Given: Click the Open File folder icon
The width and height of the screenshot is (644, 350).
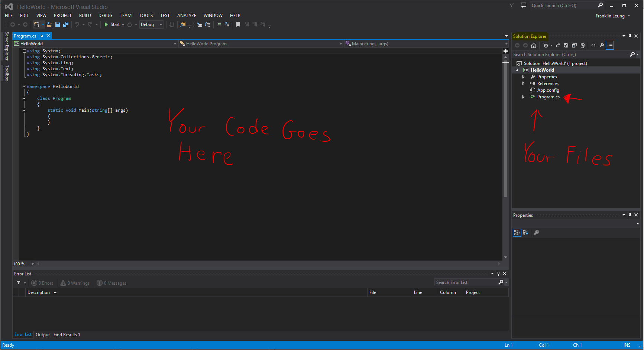Looking at the screenshot, I should (49, 24).
